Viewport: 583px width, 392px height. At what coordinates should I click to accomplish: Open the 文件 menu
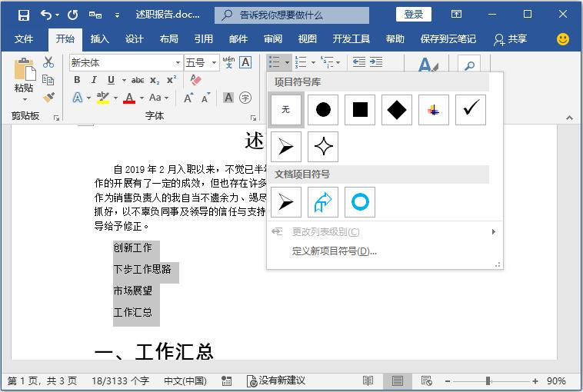(x=24, y=38)
